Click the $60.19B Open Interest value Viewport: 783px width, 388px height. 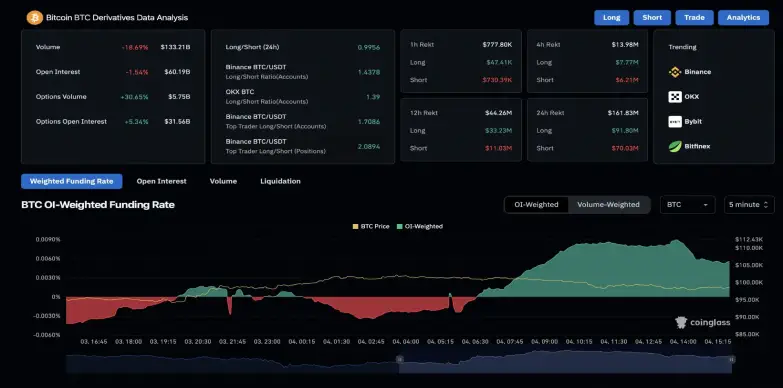tap(177, 72)
